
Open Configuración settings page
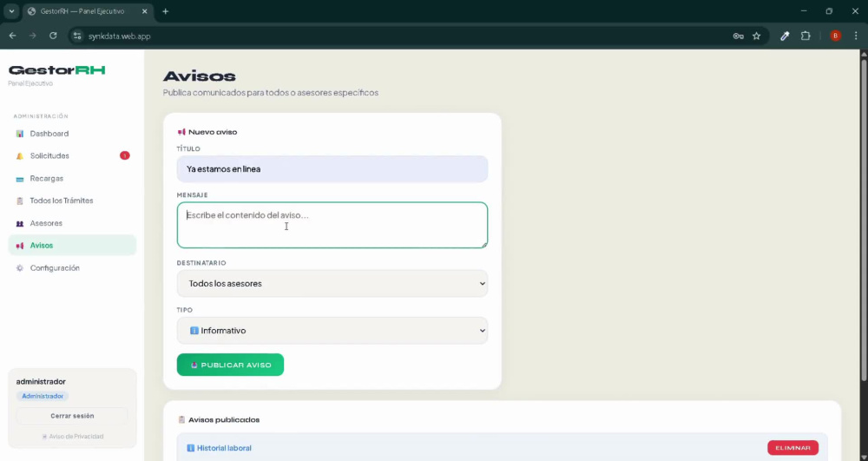point(72,268)
